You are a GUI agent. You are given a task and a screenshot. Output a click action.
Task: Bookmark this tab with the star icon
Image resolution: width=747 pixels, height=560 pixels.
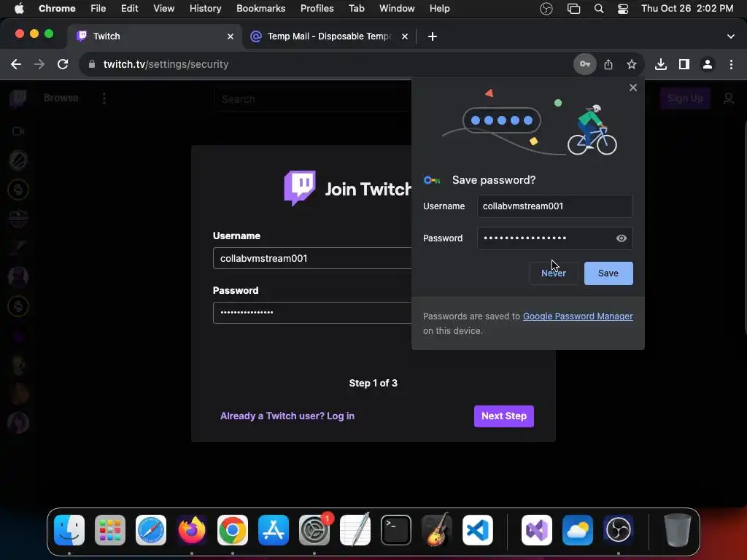631,64
